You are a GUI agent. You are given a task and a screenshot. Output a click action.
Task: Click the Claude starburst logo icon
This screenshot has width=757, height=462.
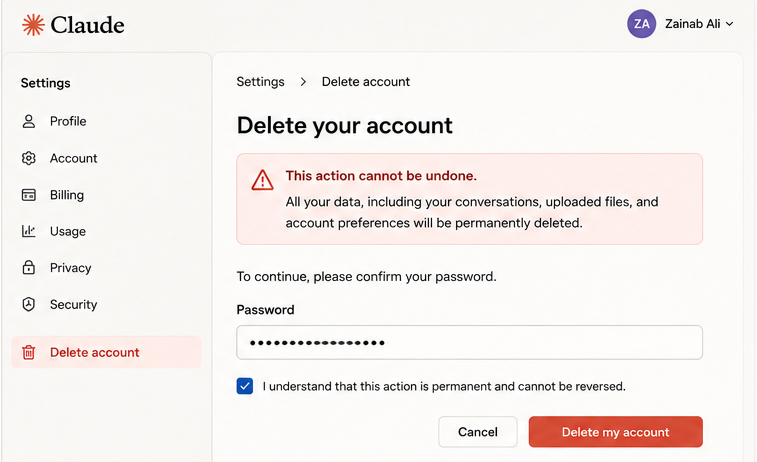[33, 25]
